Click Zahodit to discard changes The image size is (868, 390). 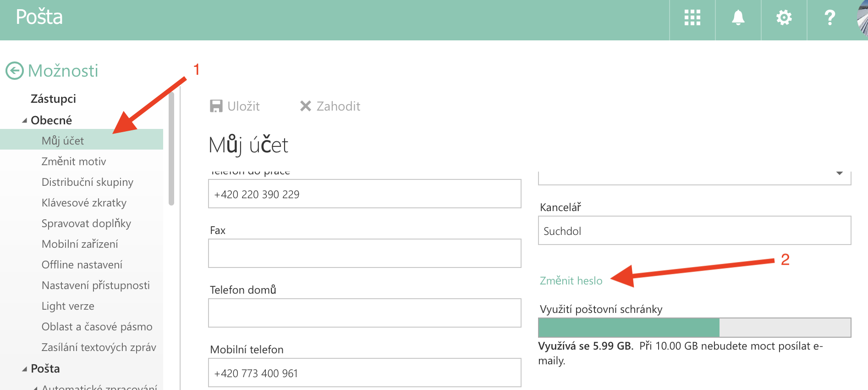coord(330,106)
